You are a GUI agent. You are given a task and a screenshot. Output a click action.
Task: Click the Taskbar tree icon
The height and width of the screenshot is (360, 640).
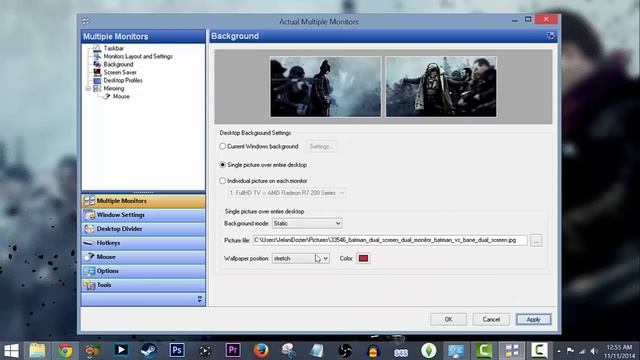coord(97,48)
